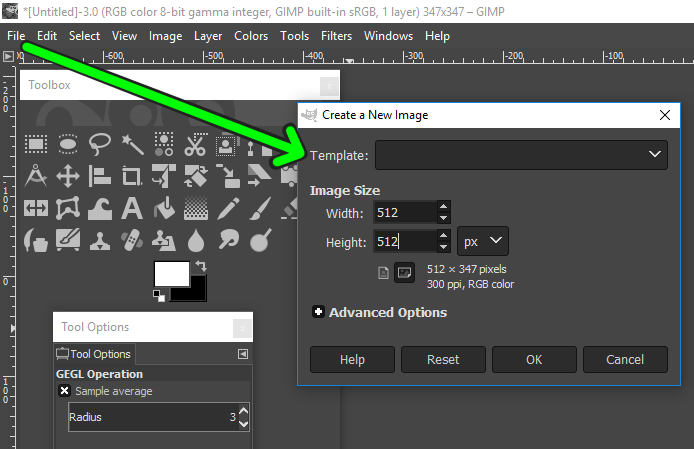Image resolution: width=694 pixels, height=449 pixels.
Task: Open the foreground color swatch
Action: (172, 274)
